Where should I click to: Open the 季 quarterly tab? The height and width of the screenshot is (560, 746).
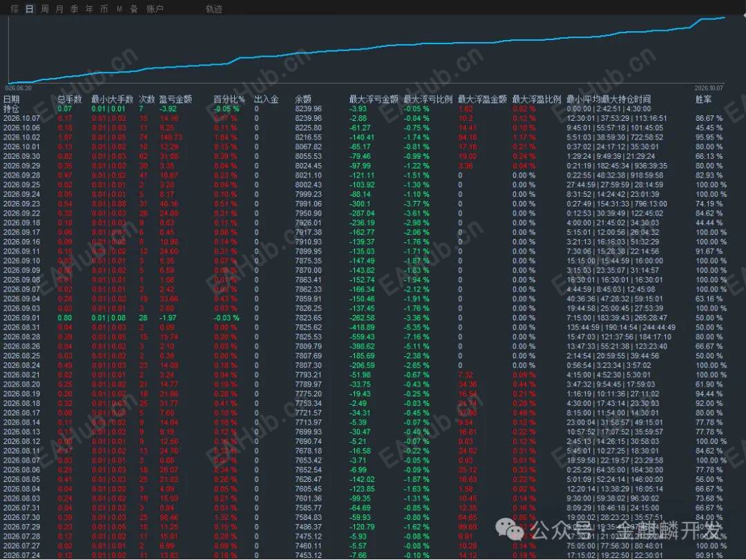point(74,8)
